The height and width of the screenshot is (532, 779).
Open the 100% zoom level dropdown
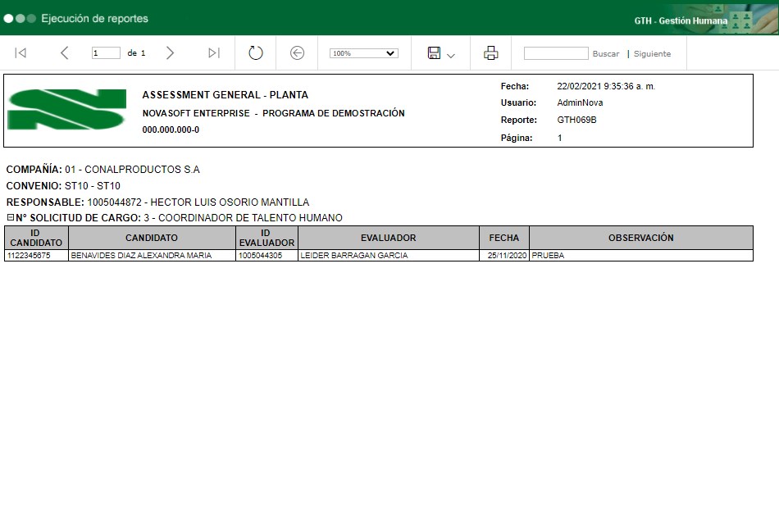pos(363,53)
